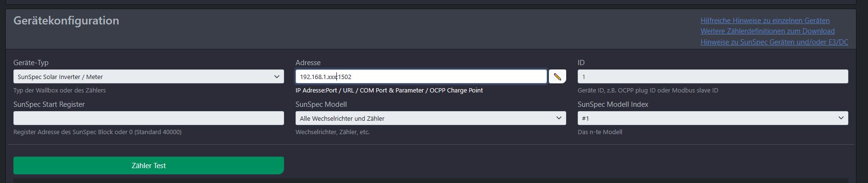Open Hinweise zu SunSpec Geräten und/oder E3/DC

[774, 42]
